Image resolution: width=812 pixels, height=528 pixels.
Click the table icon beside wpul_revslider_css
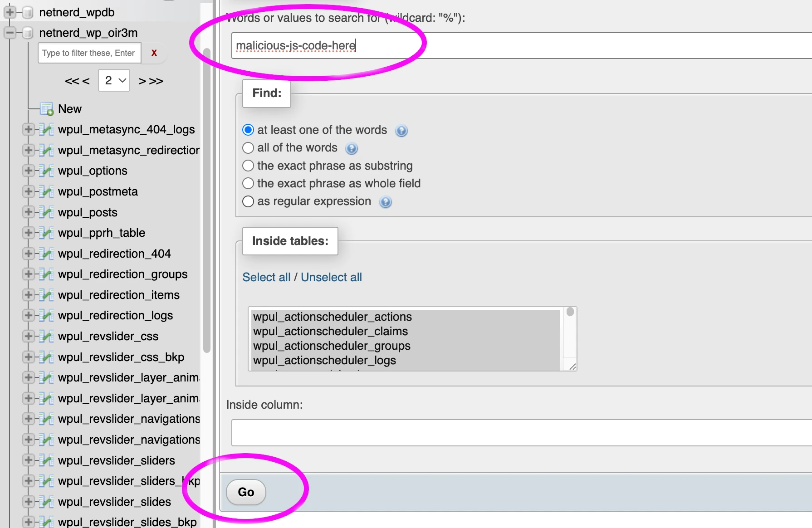47,336
